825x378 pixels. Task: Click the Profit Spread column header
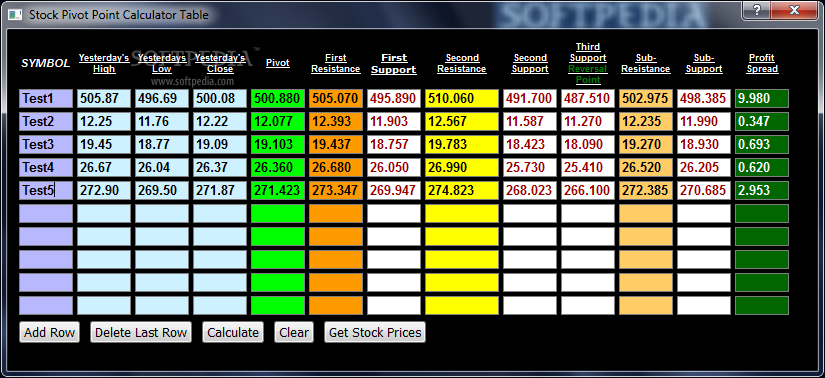click(x=762, y=63)
